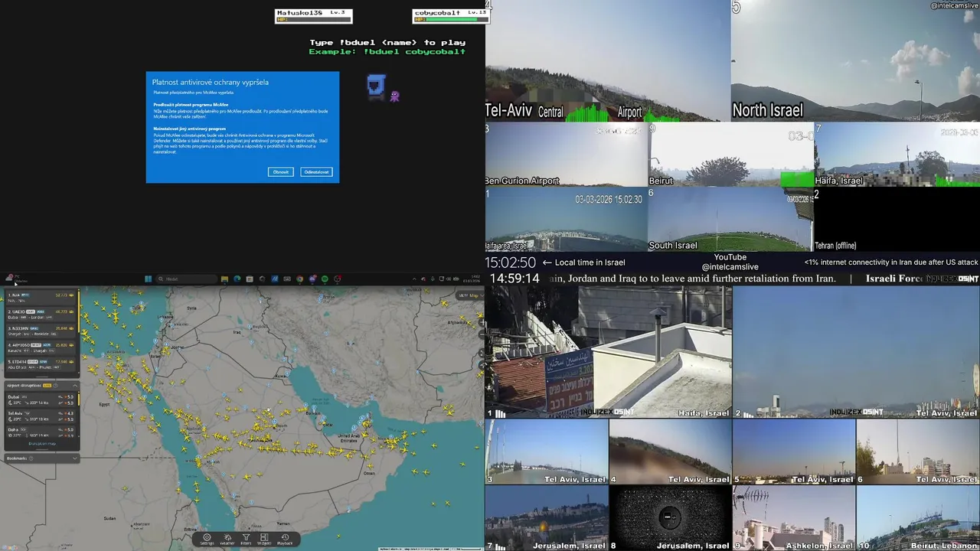Open Playback in the flight map toolbar
The height and width of the screenshot is (551, 980).
click(285, 540)
